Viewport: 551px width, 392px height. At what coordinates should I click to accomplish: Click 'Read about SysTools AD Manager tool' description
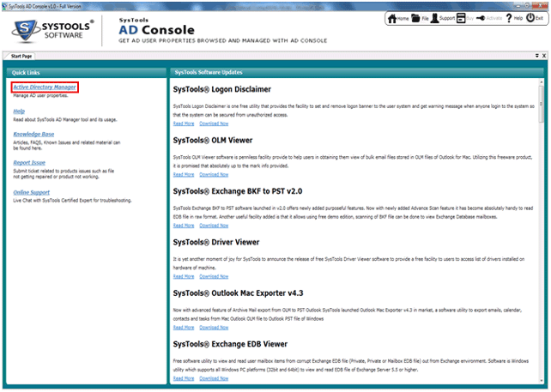[x=65, y=120]
